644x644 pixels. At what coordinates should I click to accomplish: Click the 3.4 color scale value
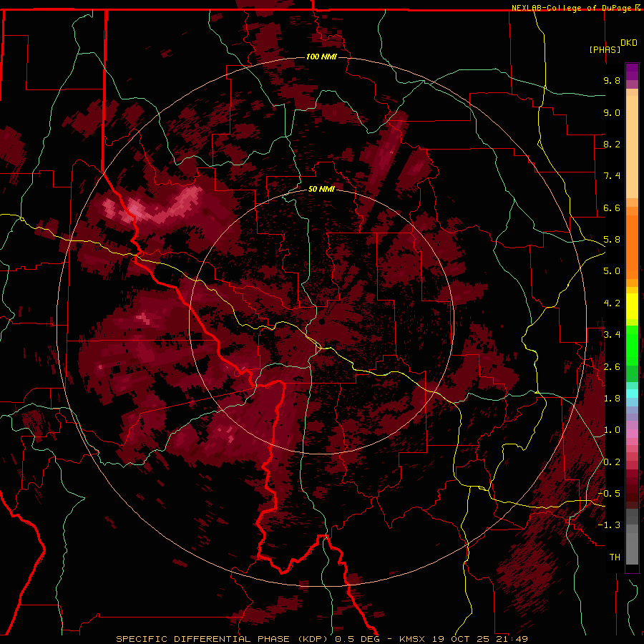coord(612,335)
